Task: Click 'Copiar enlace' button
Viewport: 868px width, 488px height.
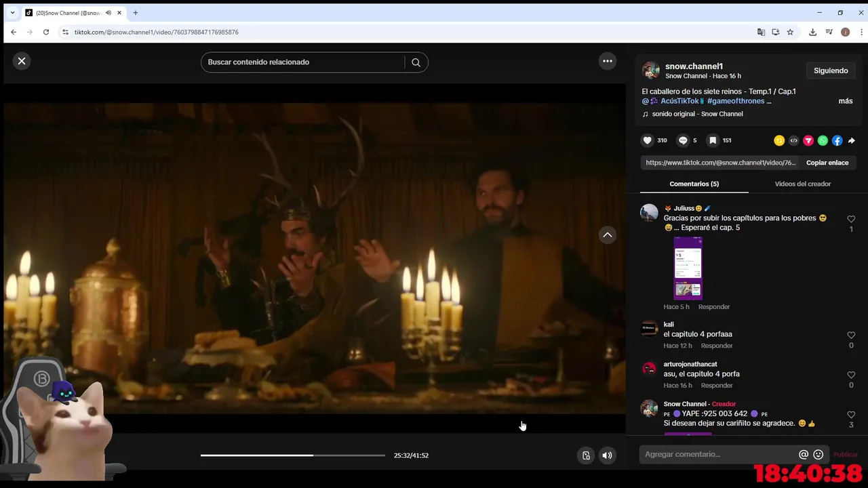Action: [827, 163]
